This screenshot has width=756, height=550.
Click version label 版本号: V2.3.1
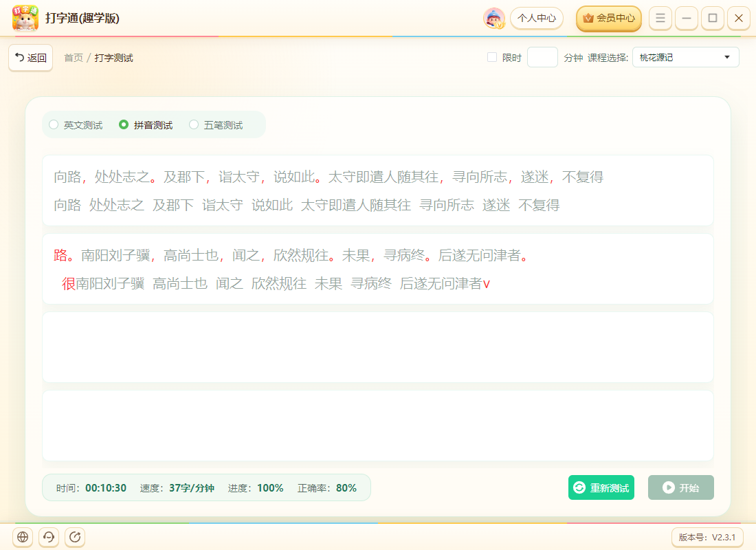point(707,538)
